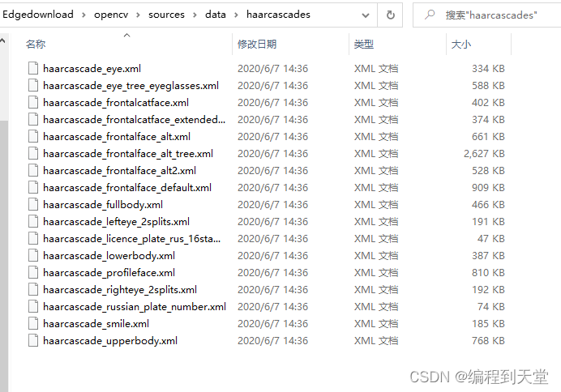561x392 pixels.
Task: Click the search magnifier icon
Action: pos(430,15)
